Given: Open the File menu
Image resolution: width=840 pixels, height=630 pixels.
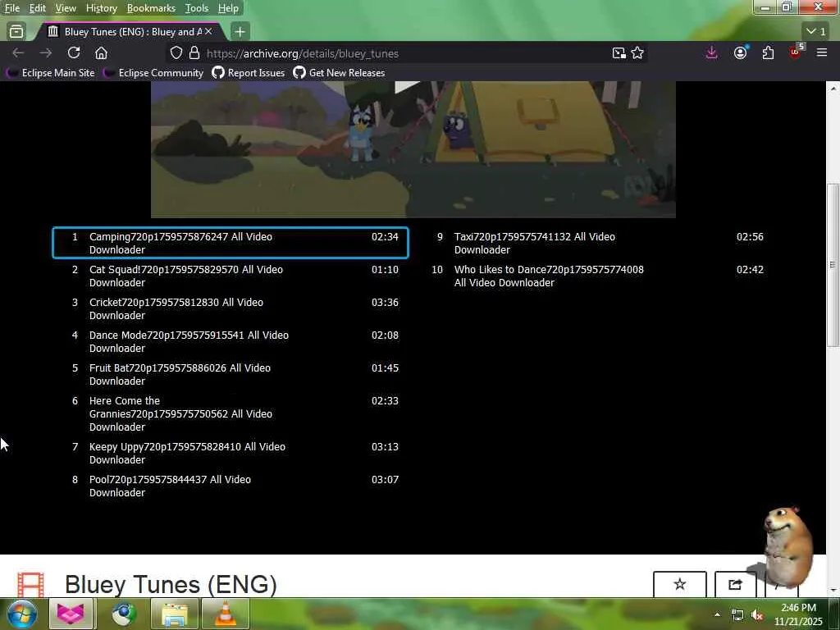Looking at the screenshot, I should coord(12,8).
